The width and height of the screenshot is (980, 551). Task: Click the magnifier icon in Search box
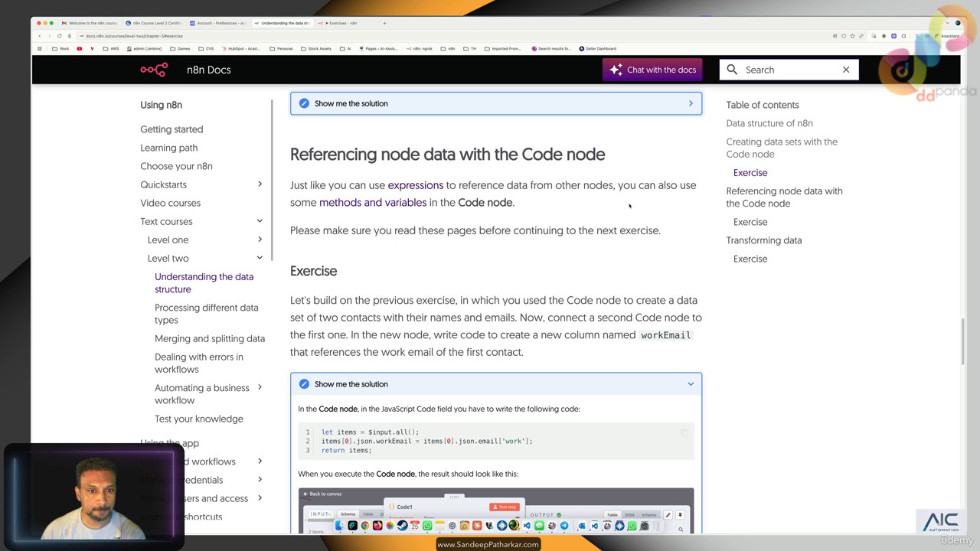(x=732, y=70)
